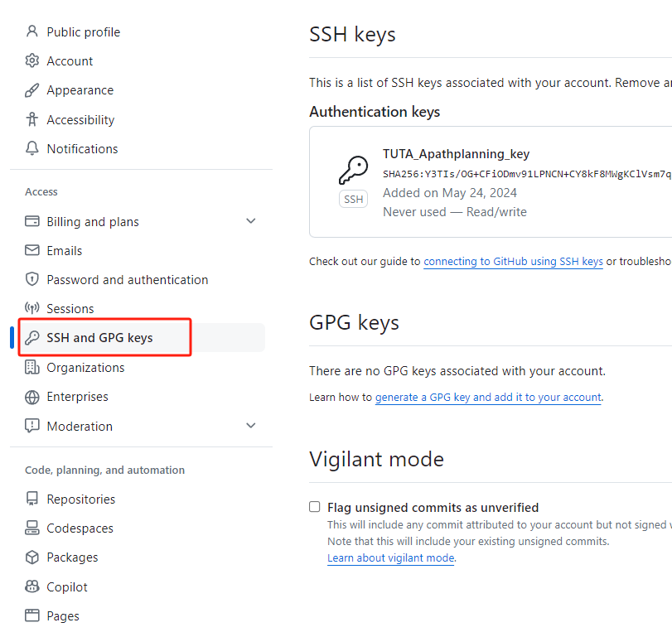Click the Public profile person icon
This screenshot has height=637, width=672.
[32, 31]
